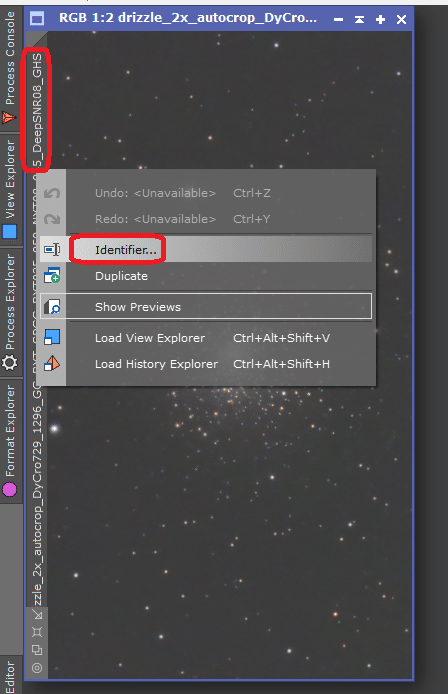
Task: Click the RGB 1:2 drizzle_2x window title text
Action: pyautogui.click(x=188, y=18)
